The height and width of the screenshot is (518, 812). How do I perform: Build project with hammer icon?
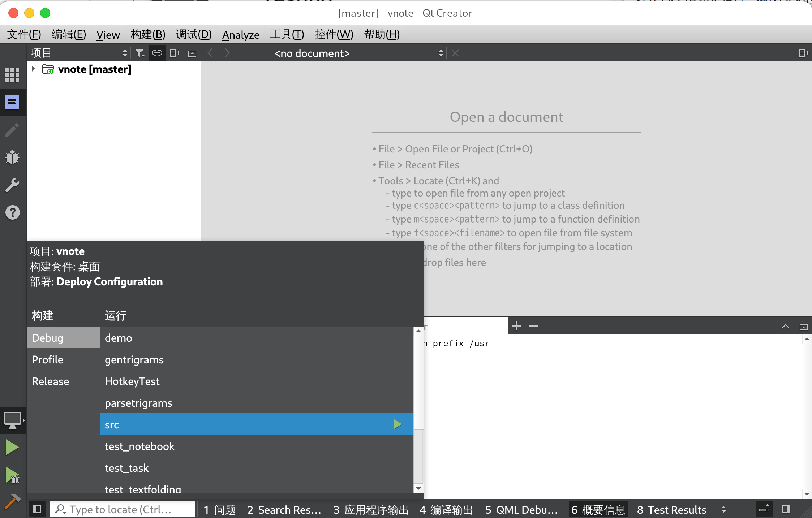pos(12,501)
